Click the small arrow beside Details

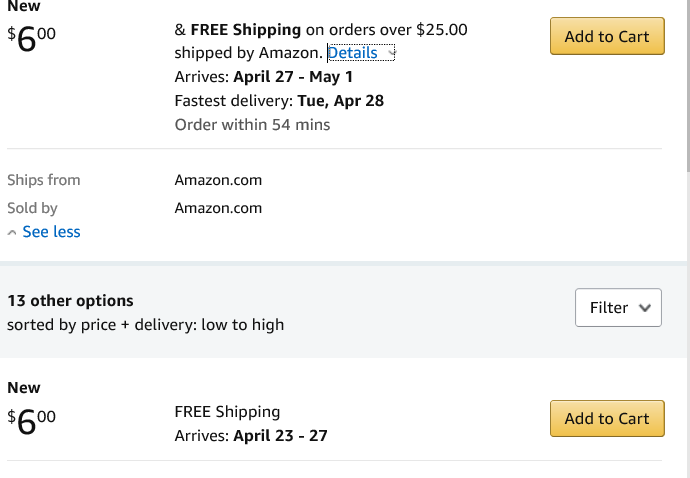coord(391,53)
